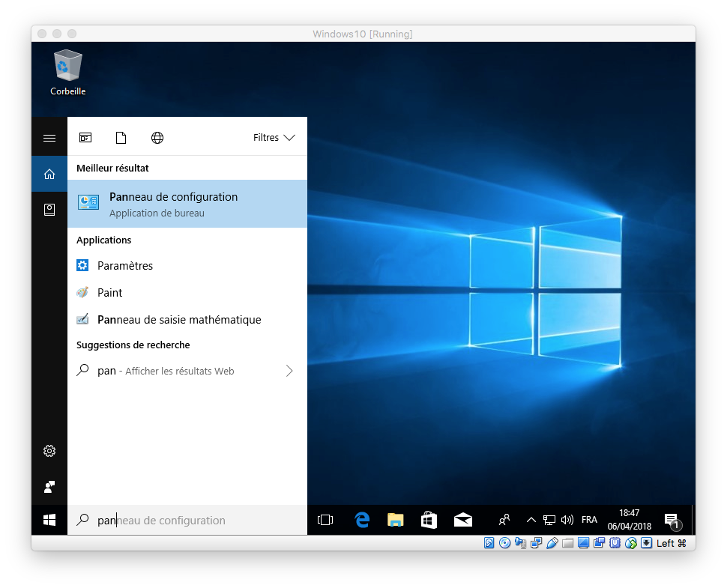Open the Filtres dropdown
This screenshot has width=727, height=588.
click(x=274, y=138)
